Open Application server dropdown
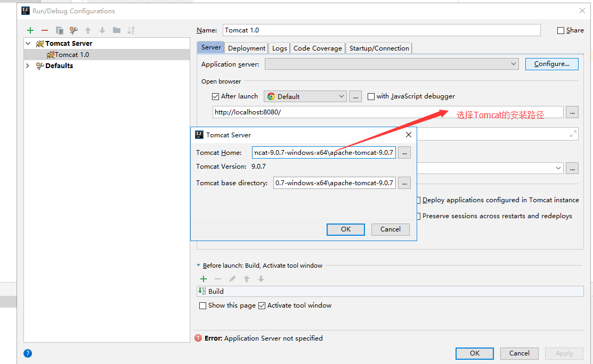Image resolution: width=593 pixels, height=364 pixels. pyautogui.click(x=392, y=64)
